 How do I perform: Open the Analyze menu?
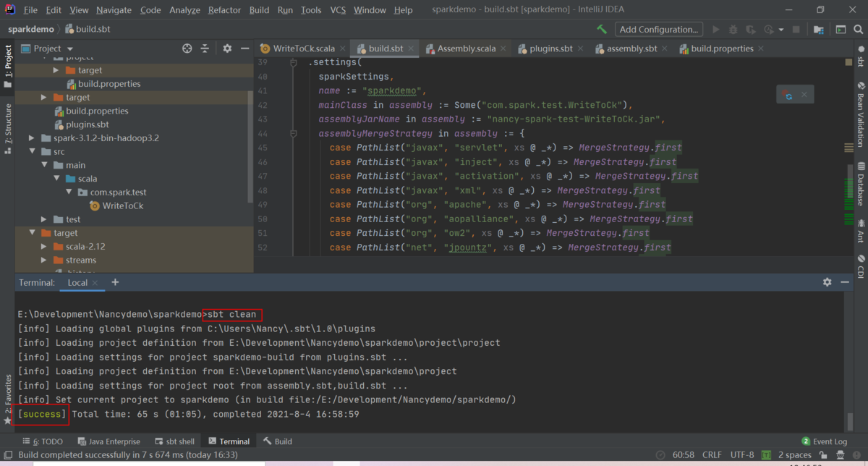tap(184, 10)
